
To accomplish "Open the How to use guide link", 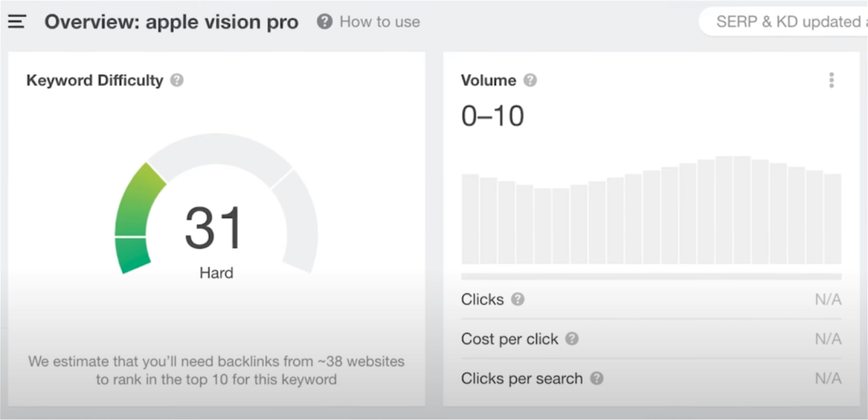I will coord(379,22).
